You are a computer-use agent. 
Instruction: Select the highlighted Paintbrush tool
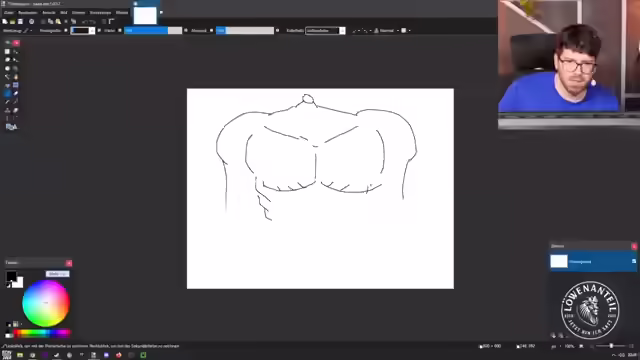[7, 93]
